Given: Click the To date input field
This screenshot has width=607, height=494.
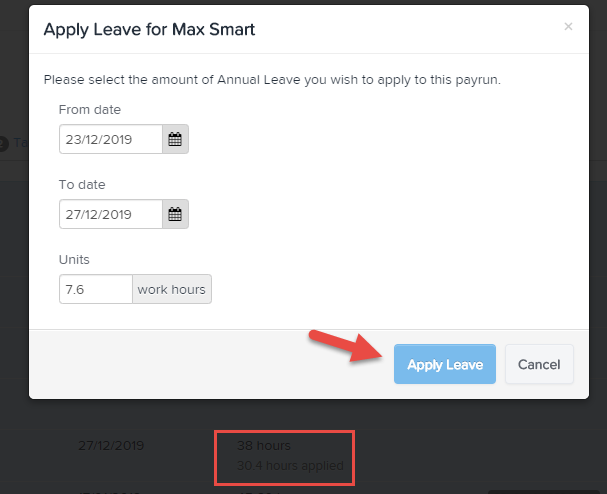Looking at the screenshot, I should coord(111,214).
